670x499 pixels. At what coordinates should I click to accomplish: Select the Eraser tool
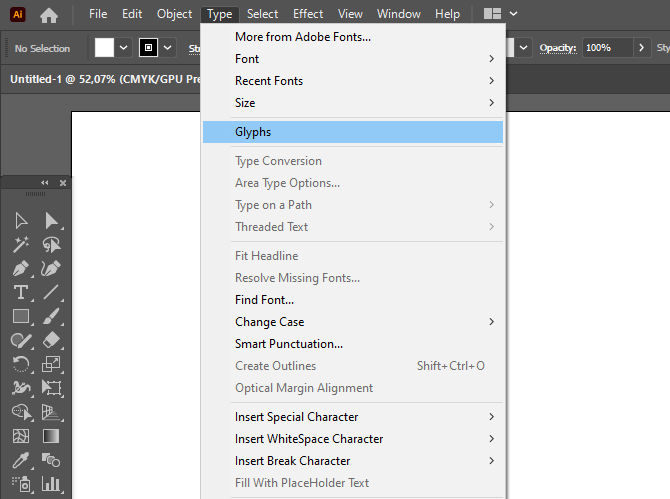pyautogui.click(x=52, y=341)
